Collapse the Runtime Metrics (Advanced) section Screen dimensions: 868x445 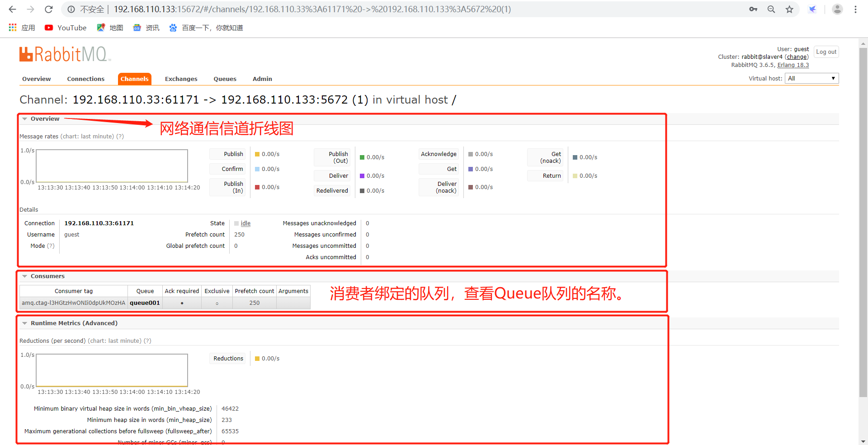click(x=70, y=323)
